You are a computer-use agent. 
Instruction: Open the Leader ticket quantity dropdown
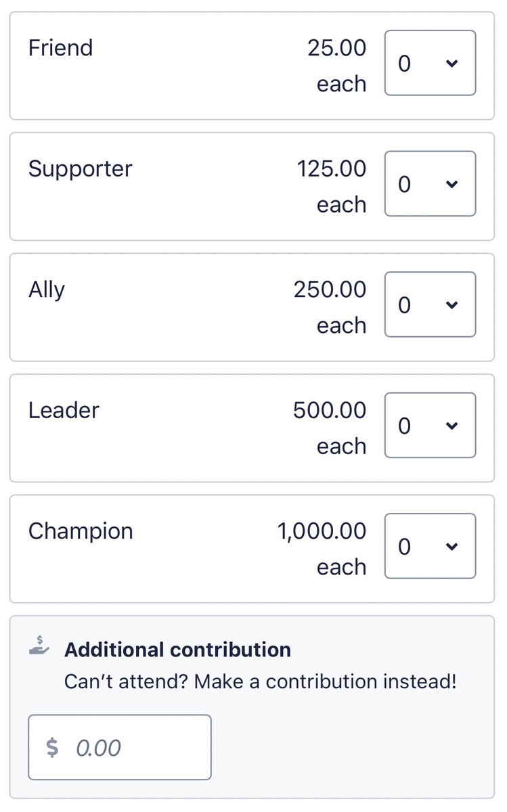(x=430, y=425)
